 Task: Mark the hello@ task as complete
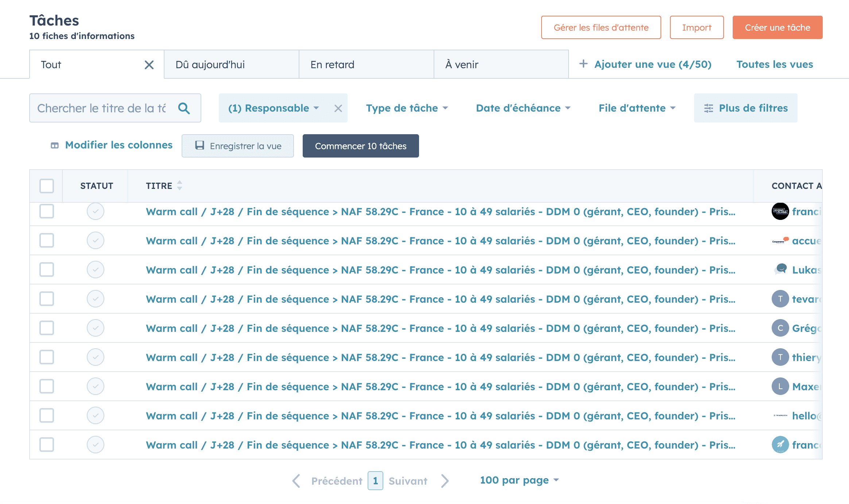click(x=96, y=415)
